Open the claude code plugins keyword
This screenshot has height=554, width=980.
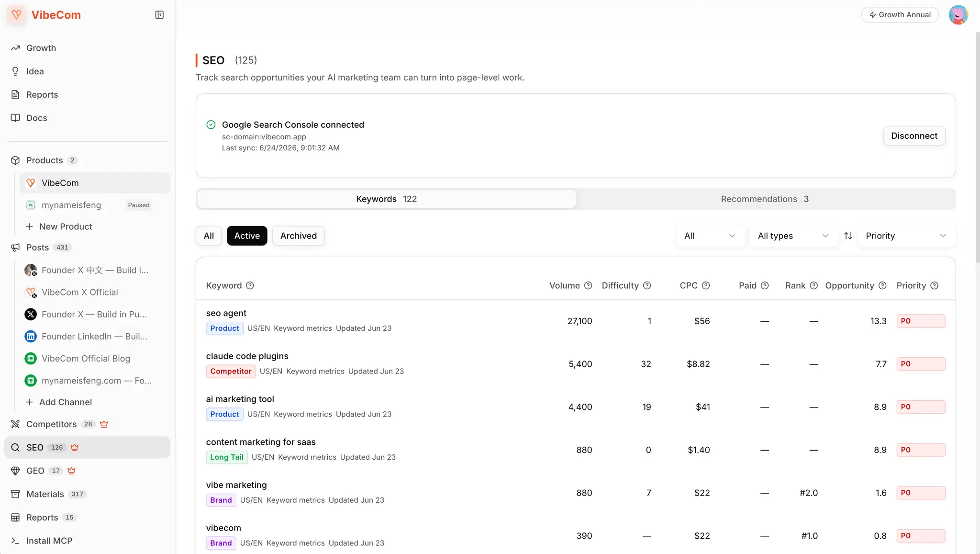(x=247, y=356)
